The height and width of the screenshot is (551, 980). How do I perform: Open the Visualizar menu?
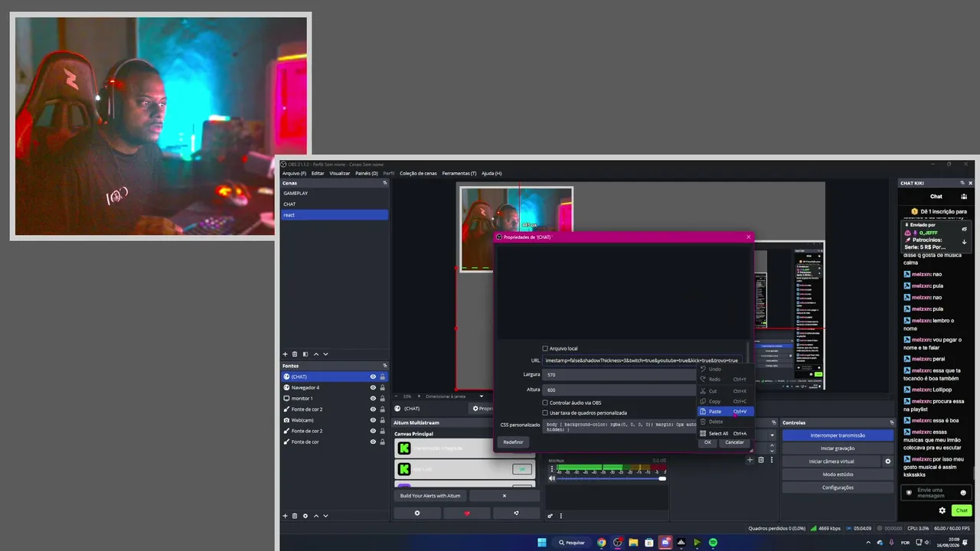[339, 173]
